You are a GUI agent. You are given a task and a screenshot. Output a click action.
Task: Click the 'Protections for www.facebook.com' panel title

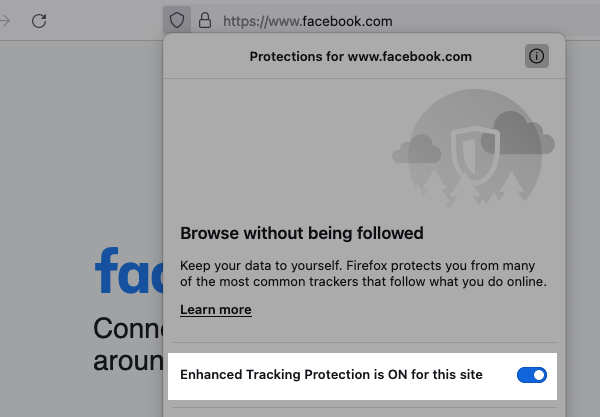point(360,57)
